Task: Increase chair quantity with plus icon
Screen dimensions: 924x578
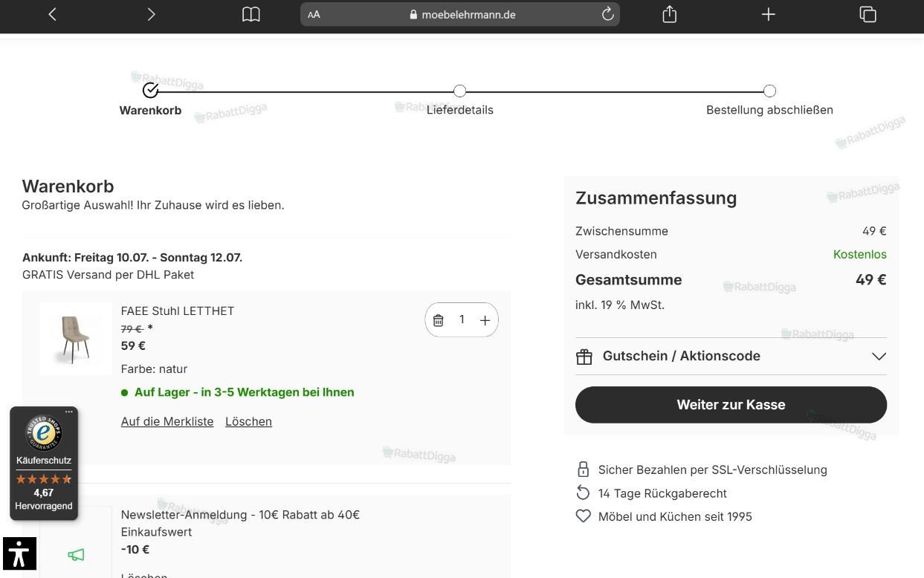Action: click(485, 320)
